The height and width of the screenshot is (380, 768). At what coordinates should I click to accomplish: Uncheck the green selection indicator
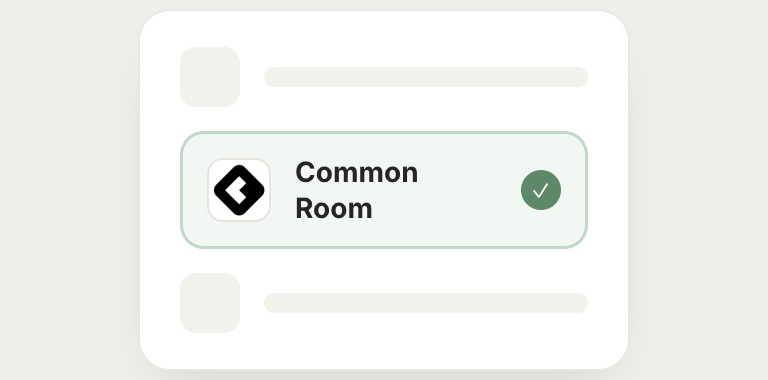point(541,190)
